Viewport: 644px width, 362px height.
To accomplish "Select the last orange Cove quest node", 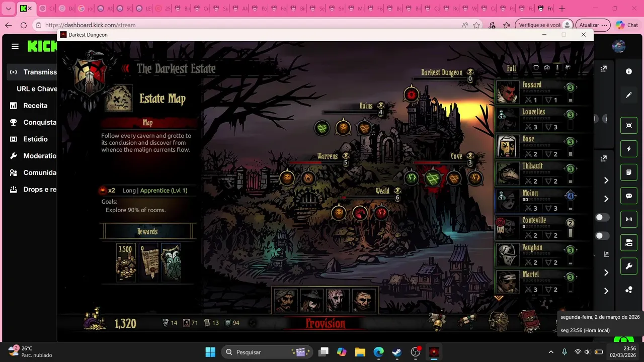I will pyautogui.click(x=475, y=177).
